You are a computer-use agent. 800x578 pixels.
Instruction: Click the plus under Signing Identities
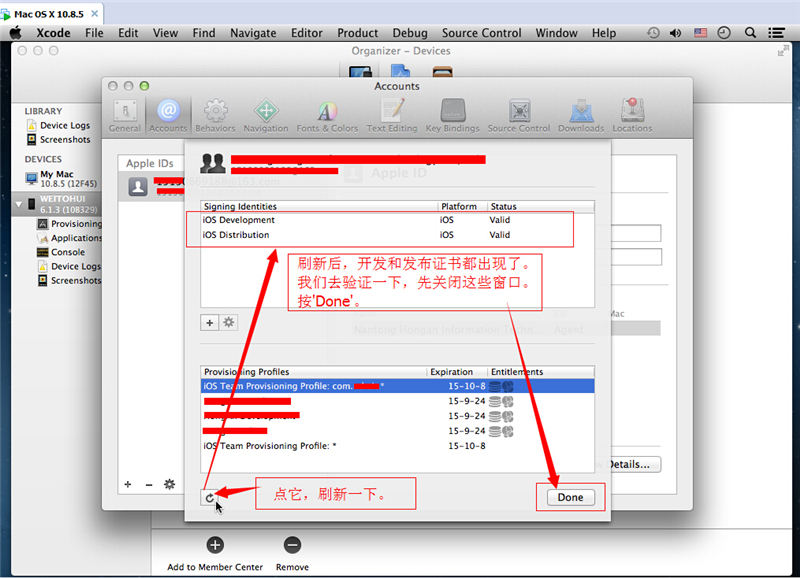coord(209,322)
